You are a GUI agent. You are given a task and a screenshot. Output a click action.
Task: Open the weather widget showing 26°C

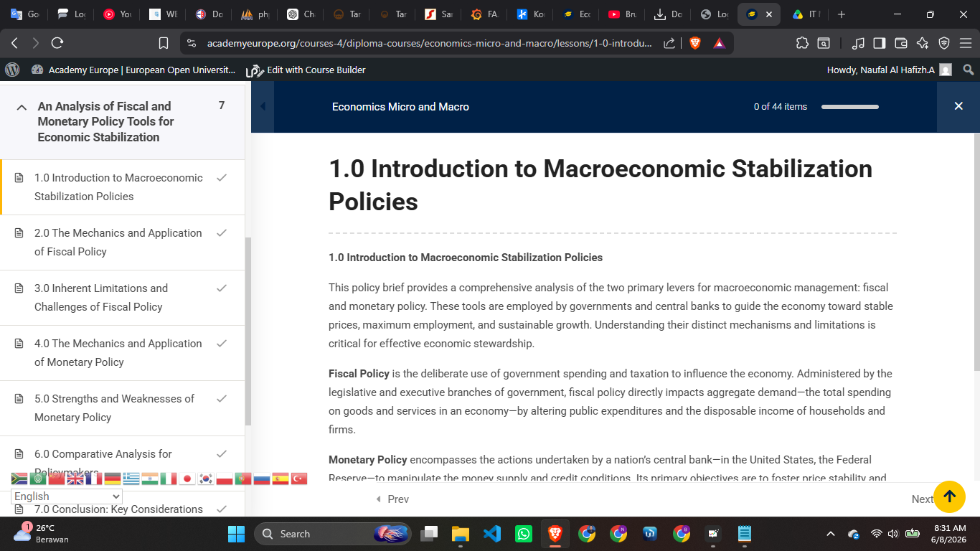tap(42, 534)
